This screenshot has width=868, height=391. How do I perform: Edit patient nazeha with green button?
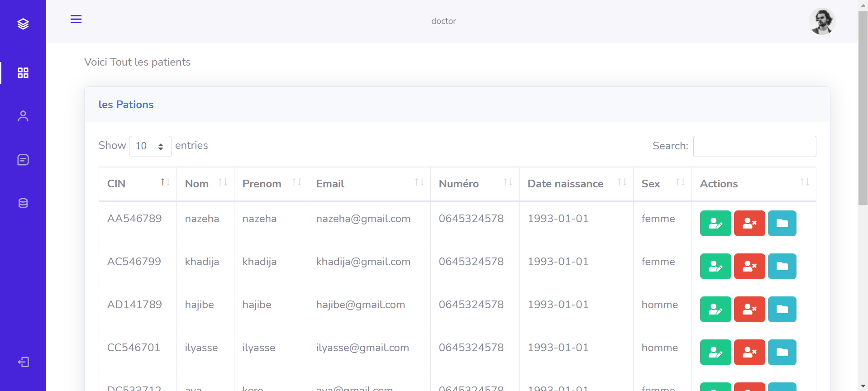pyautogui.click(x=715, y=224)
